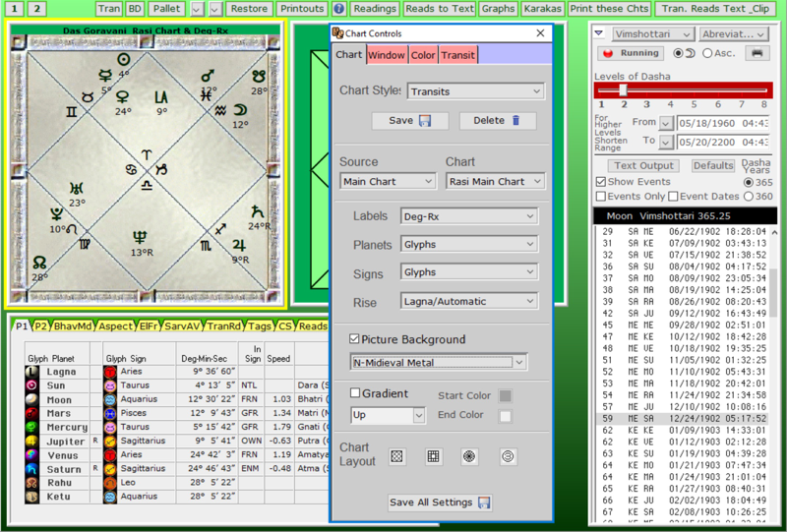
Task: Click the Levels of Dasha slider
Action: (x=622, y=89)
